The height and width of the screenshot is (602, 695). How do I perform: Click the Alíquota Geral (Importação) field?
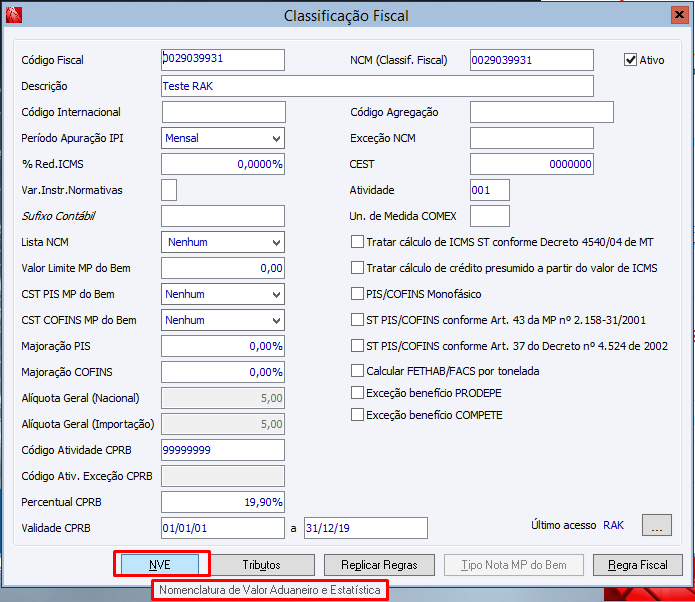tap(223, 424)
